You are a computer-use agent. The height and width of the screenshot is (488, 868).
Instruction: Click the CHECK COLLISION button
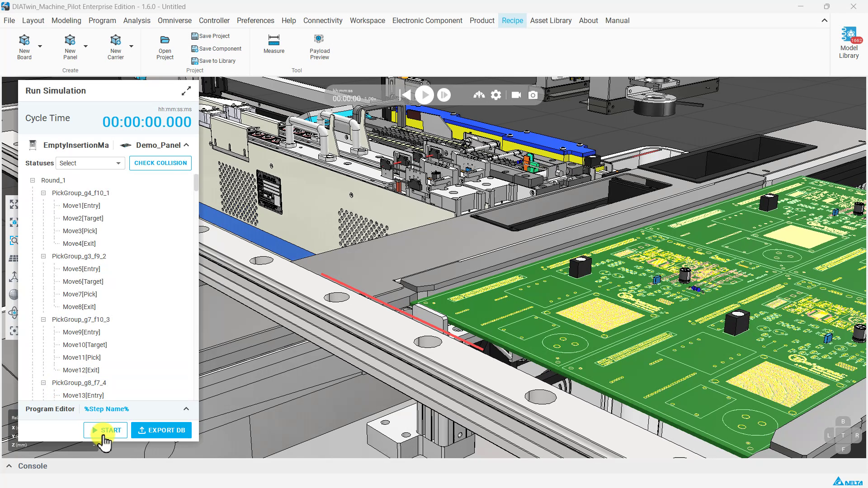click(160, 163)
